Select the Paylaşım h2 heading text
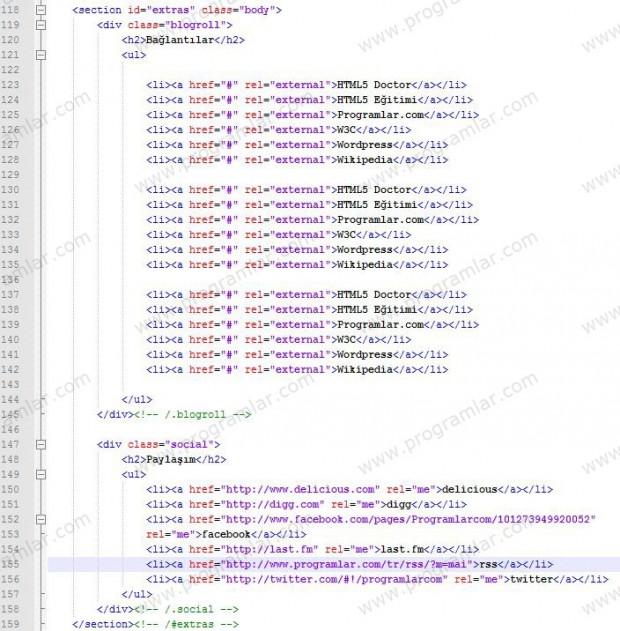The width and height of the screenshot is (620, 631). tap(171, 460)
